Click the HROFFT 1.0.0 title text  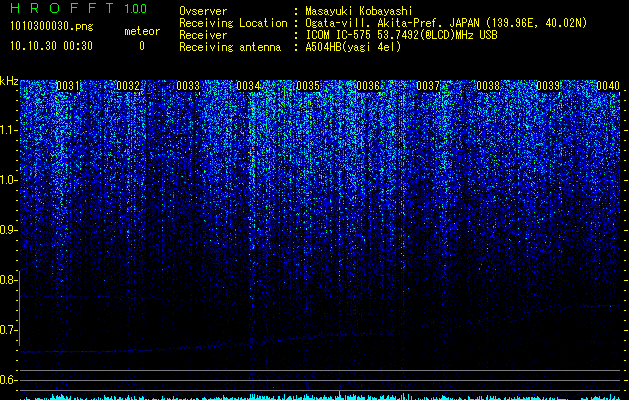click(x=78, y=8)
